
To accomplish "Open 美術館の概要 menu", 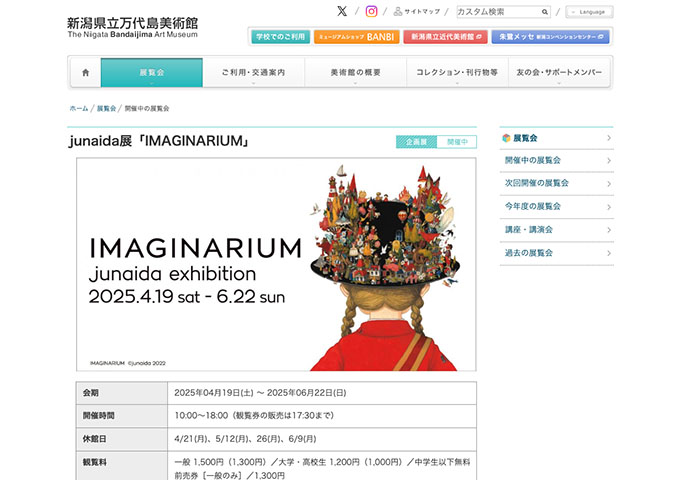I will (x=356, y=72).
